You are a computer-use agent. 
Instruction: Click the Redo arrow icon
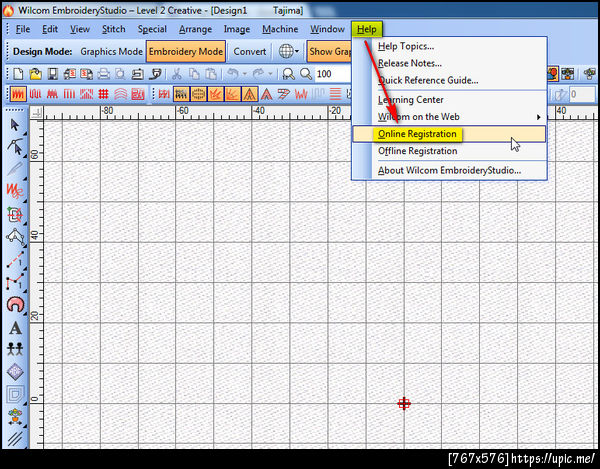coord(259,73)
